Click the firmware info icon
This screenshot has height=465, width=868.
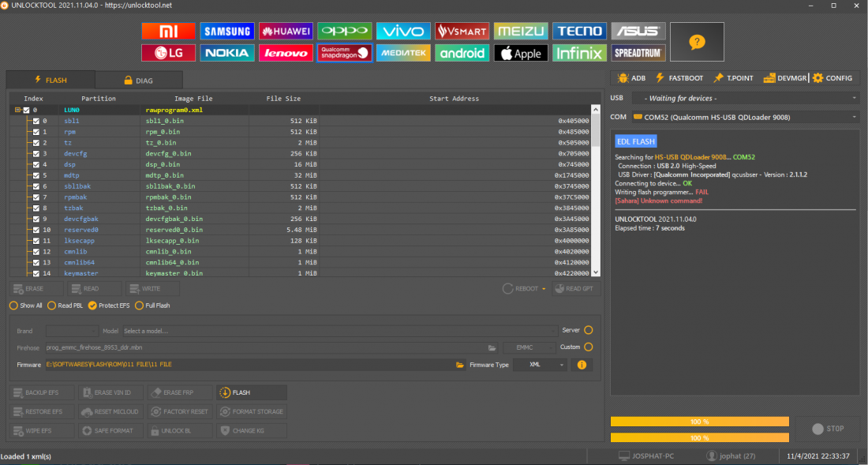pos(582,365)
